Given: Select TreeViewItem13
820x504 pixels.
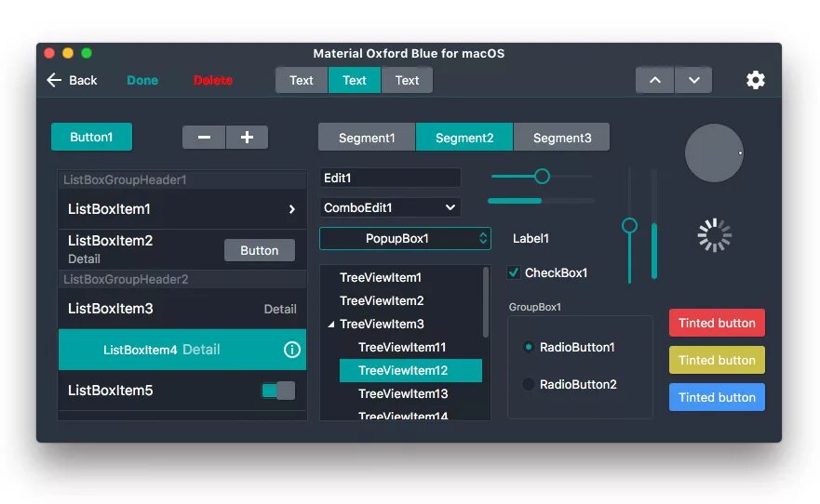Looking at the screenshot, I should pyautogui.click(x=403, y=393).
